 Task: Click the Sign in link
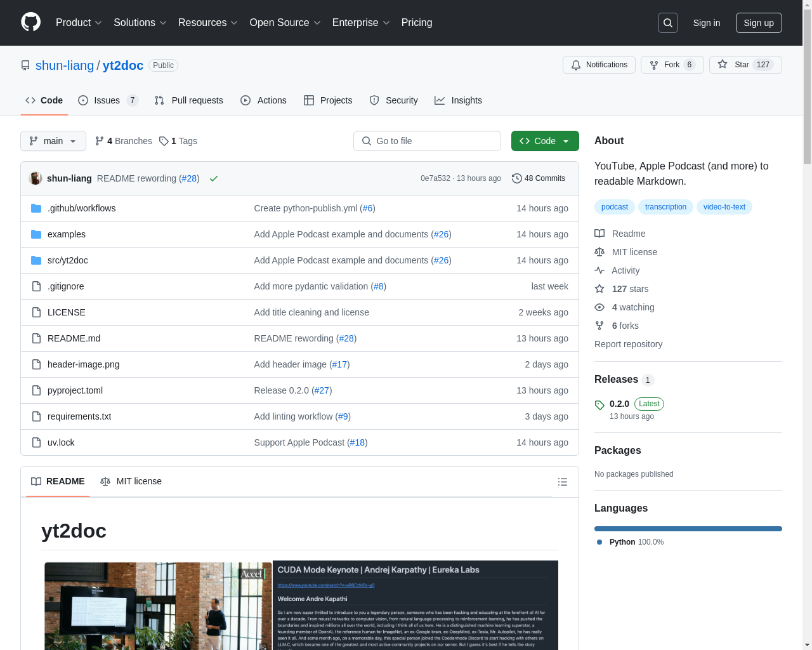pyautogui.click(x=707, y=23)
